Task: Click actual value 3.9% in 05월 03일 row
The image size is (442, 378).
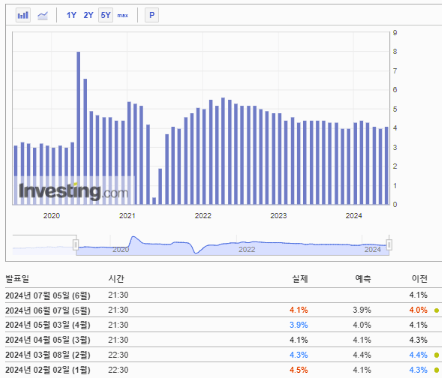Action: point(299,325)
